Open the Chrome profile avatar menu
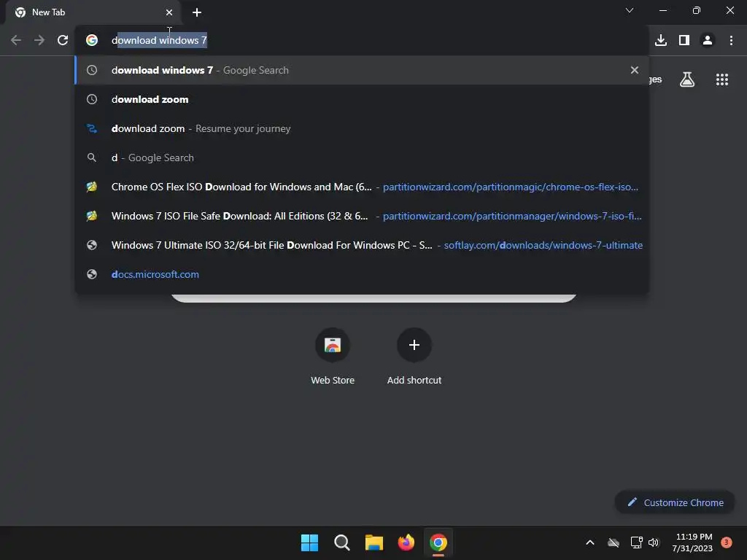Viewport: 747px width, 560px height. point(708,40)
